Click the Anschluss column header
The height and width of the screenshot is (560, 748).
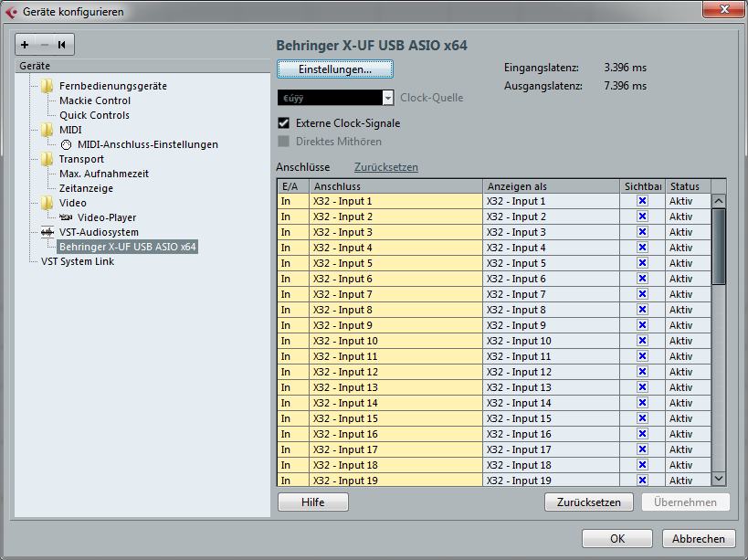click(x=396, y=186)
